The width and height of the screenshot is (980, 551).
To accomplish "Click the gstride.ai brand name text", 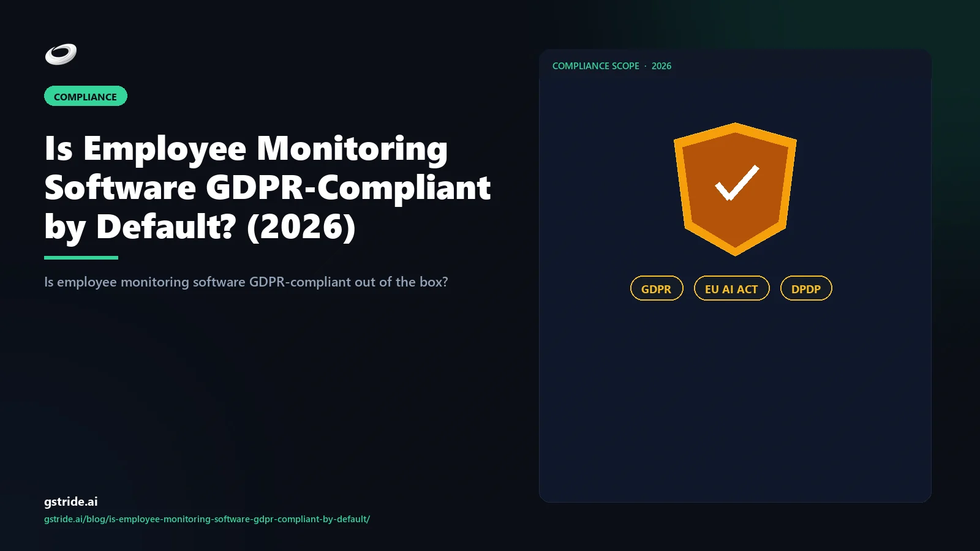I will (x=71, y=501).
